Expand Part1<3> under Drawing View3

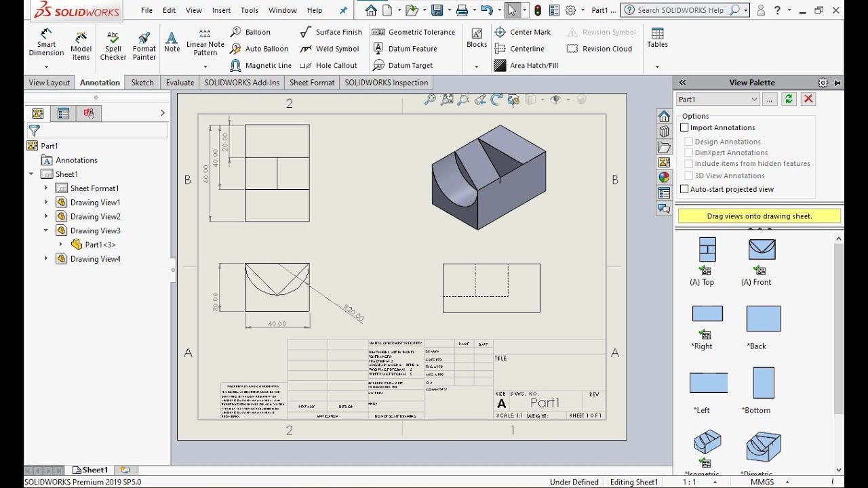tap(61, 245)
